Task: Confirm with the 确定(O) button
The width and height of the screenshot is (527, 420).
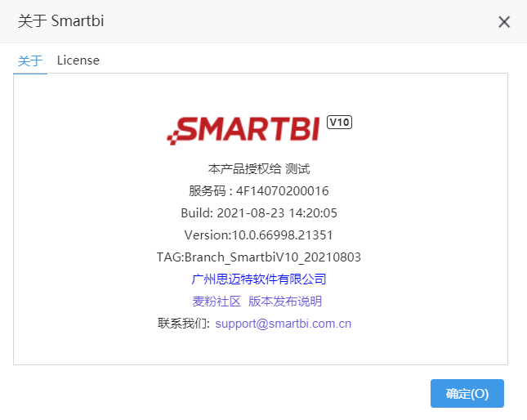Action: (x=467, y=394)
